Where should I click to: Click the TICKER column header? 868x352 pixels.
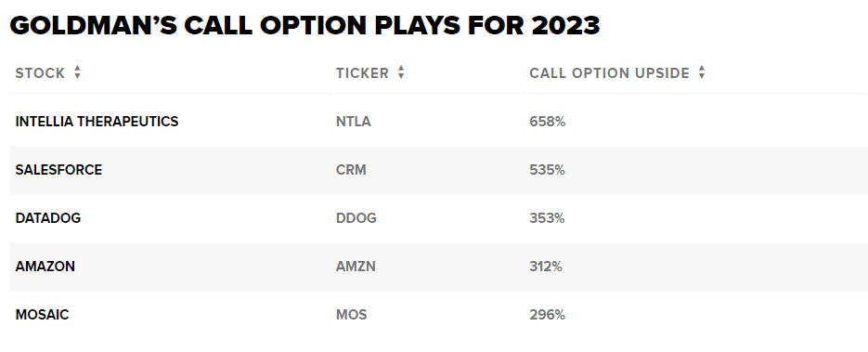(x=363, y=73)
